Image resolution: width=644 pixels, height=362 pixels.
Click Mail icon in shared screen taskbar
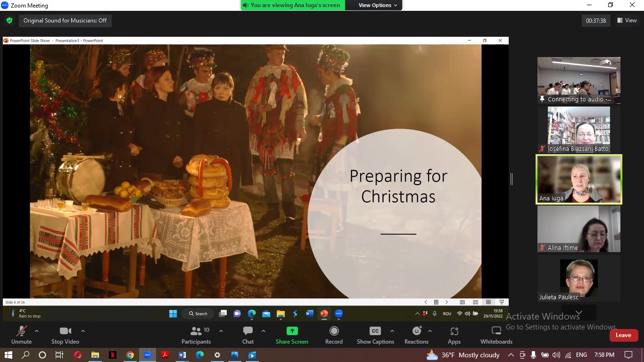[x=266, y=313]
